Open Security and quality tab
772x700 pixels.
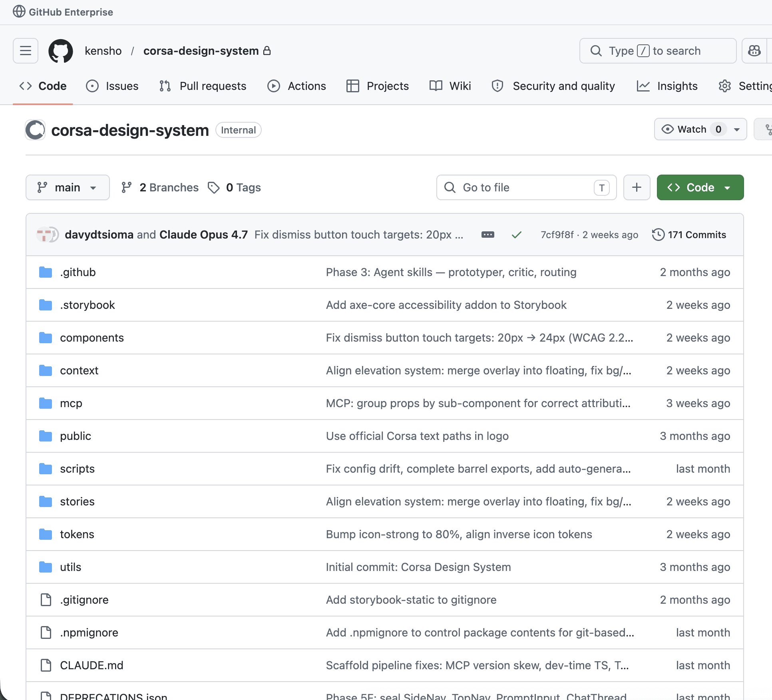[x=553, y=86]
